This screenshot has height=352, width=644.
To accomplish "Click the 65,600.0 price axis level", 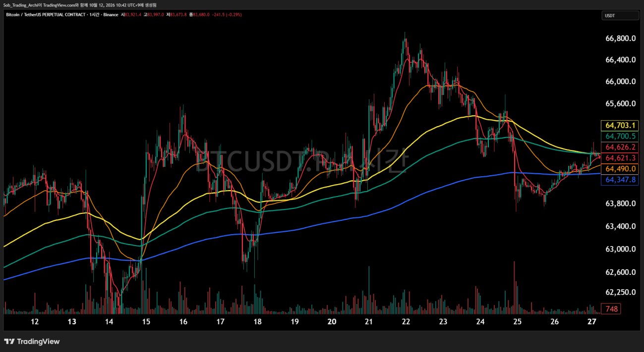I will pos(621,103).
